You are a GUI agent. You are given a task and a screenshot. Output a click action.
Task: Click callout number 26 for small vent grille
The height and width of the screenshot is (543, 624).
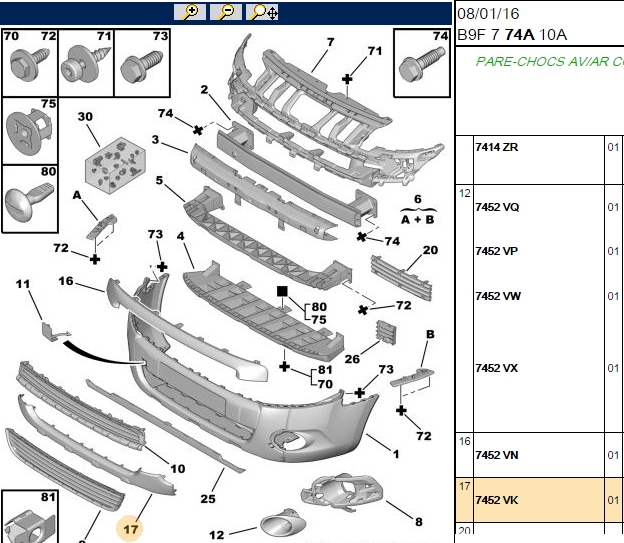352,359
